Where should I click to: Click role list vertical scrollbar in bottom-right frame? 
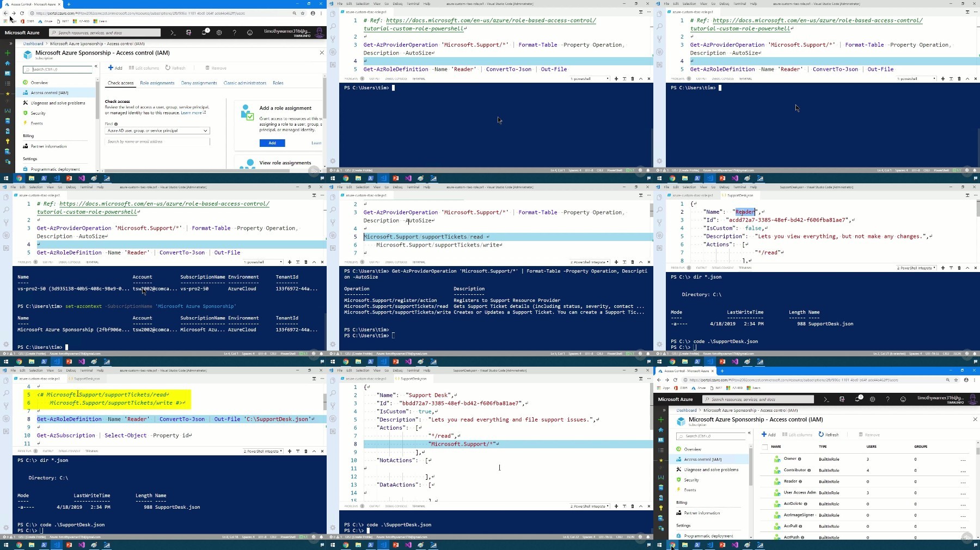tap(977, 450)
